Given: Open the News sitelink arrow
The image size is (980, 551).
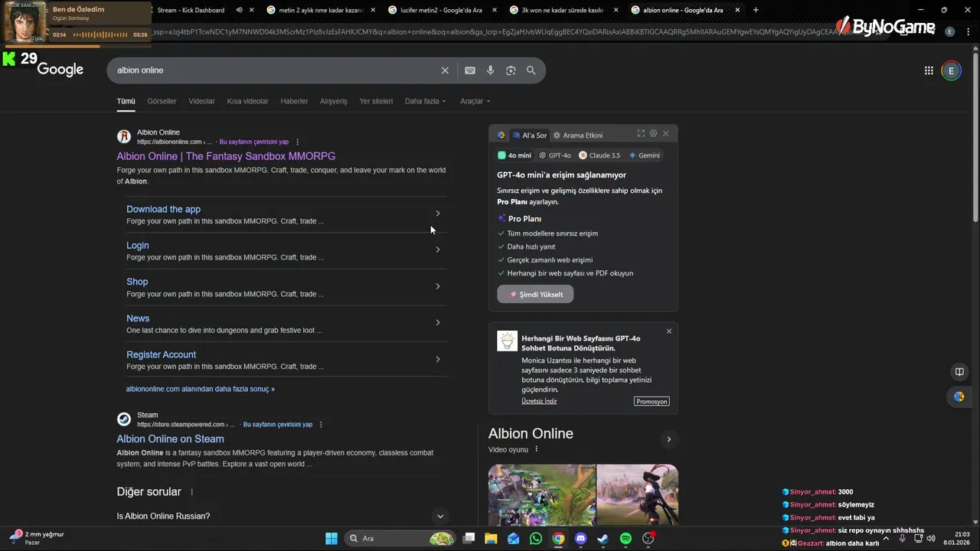Looking at the screenshot, I should 438,322.
